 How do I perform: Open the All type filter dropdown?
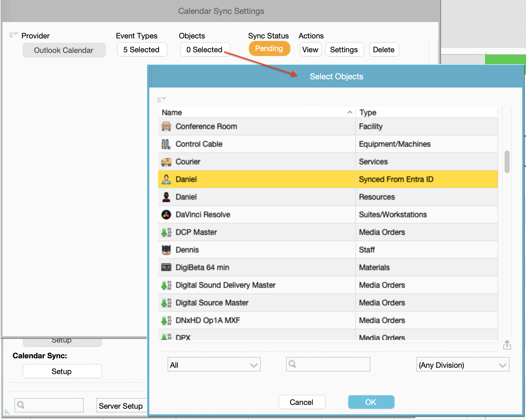pos(214,365)
